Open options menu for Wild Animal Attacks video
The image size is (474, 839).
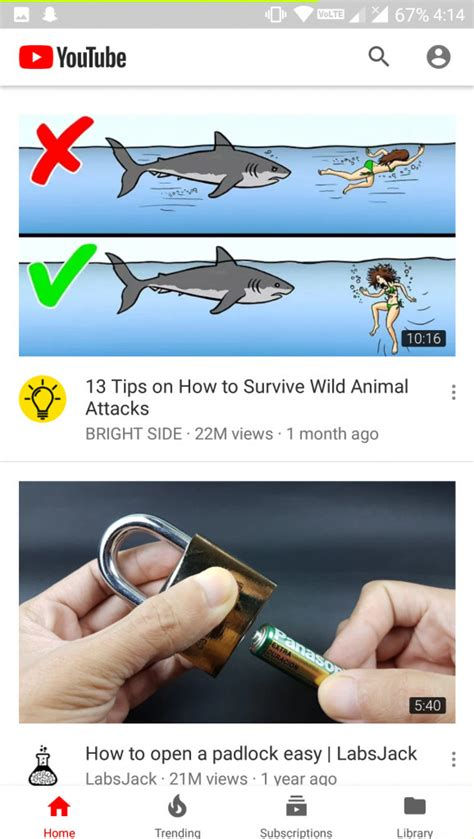453,392
